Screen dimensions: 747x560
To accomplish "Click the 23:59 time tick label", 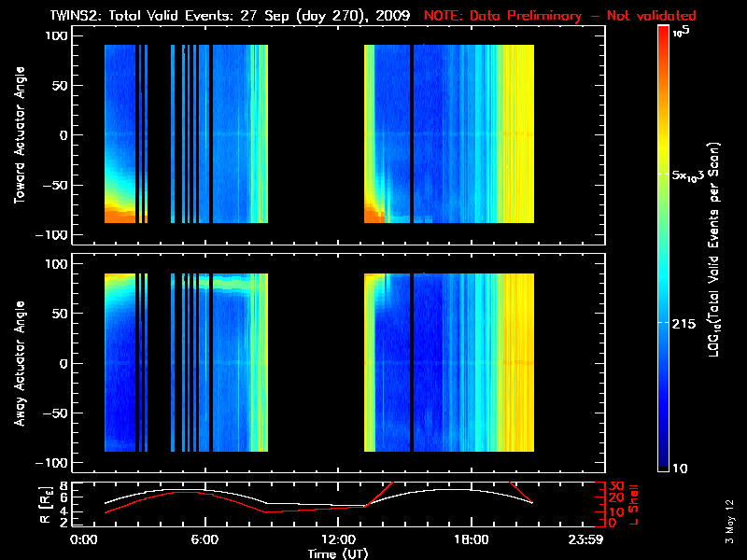I will 600,540.
